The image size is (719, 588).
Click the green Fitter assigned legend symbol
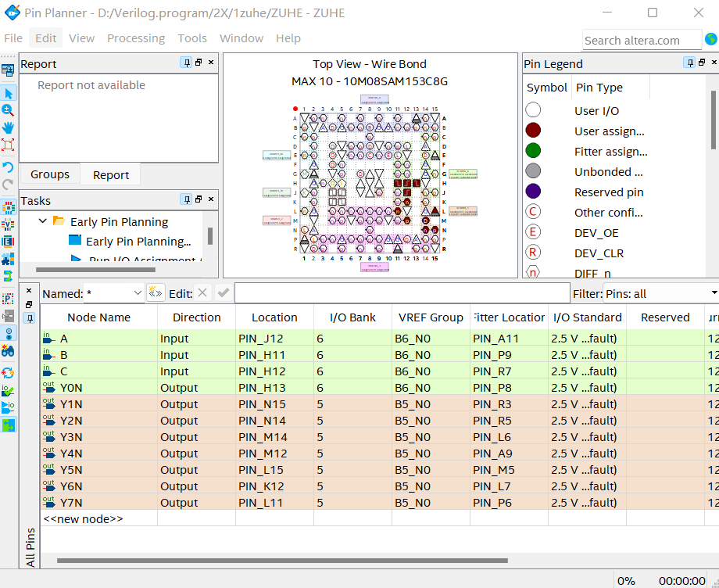[532, 151]
